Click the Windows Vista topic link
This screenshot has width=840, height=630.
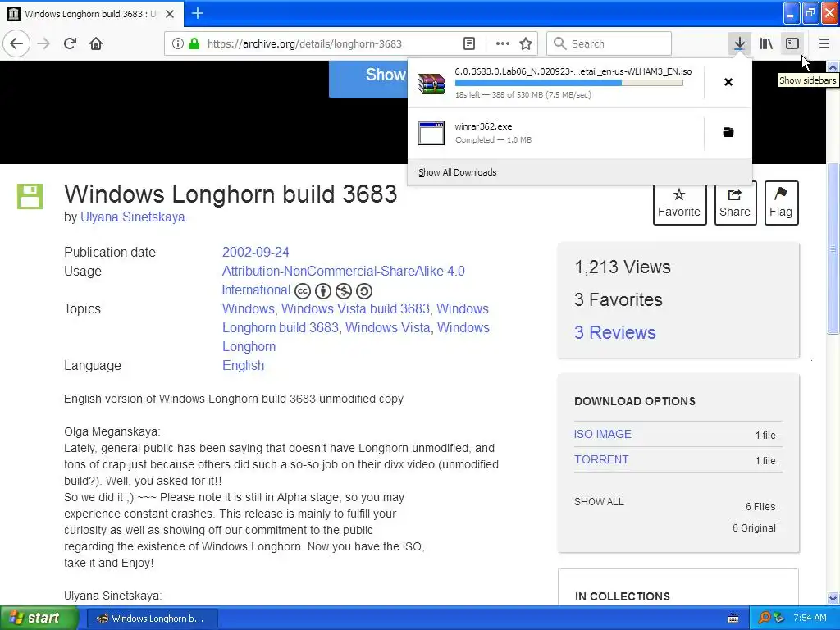pyautogui.click(x=388, y=328)
